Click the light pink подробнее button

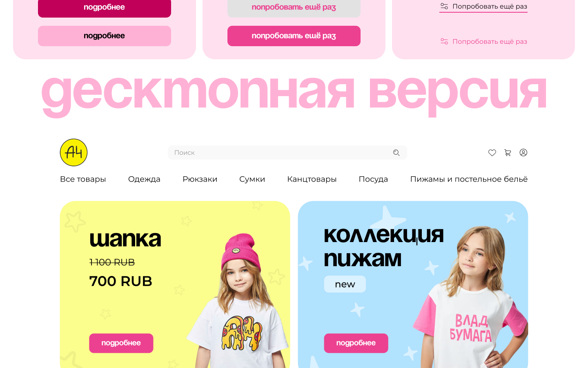105,36
